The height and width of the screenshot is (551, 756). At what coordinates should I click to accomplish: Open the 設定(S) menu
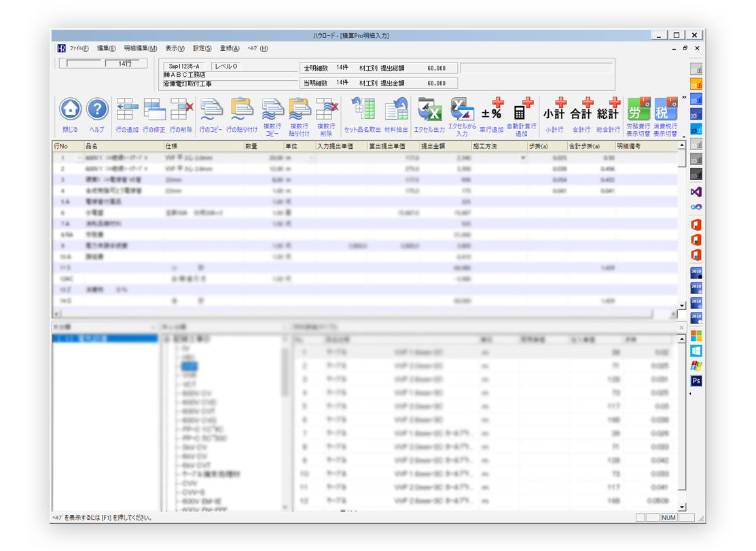[x=202, y=48]
